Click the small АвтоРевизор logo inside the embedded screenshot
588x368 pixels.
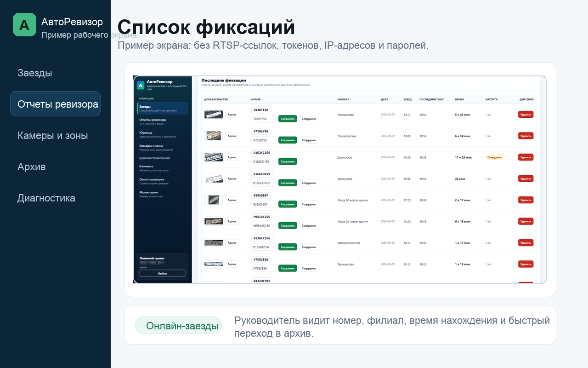point(141,85)
